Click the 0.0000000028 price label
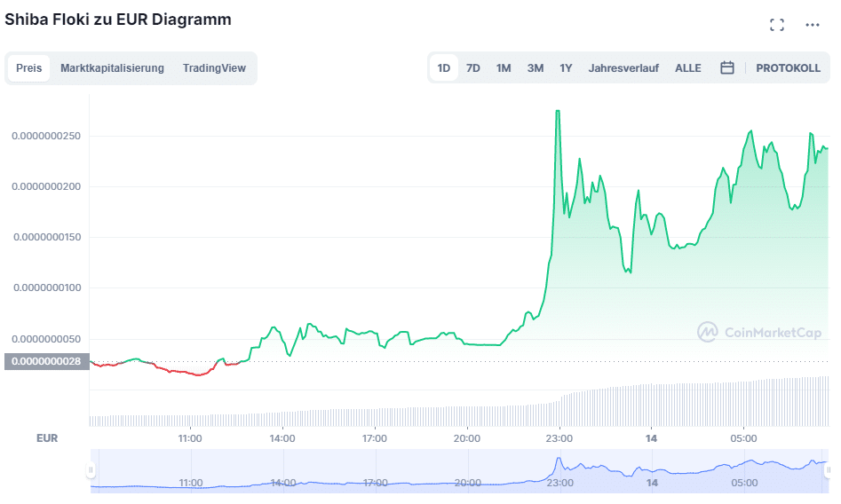Screen dimensions: 841x504 click(47, 361)
